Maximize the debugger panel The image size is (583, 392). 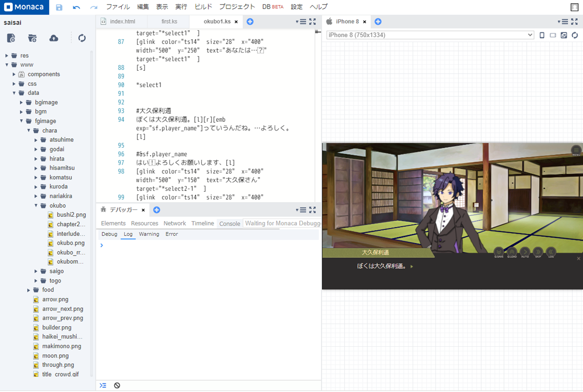pos(313,210)
